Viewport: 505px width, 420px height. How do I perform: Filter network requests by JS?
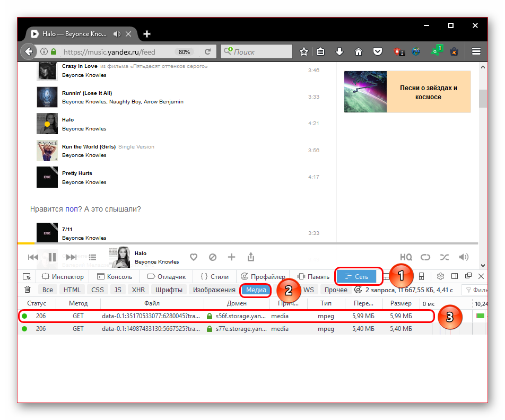[x=118, y=290]
